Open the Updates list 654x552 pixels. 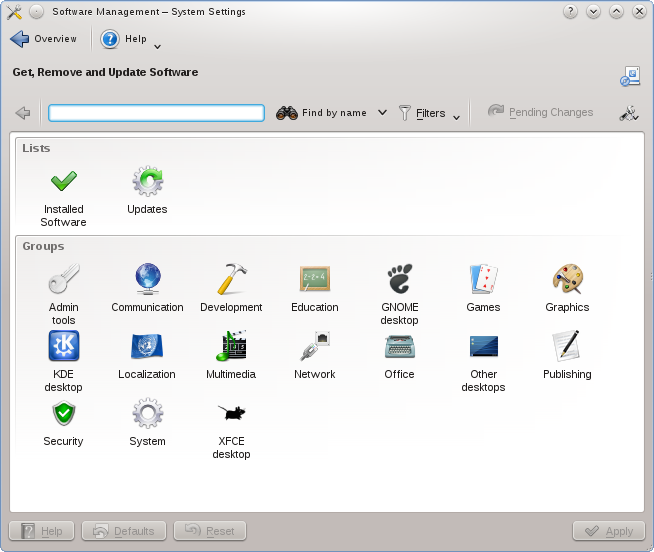147,190
